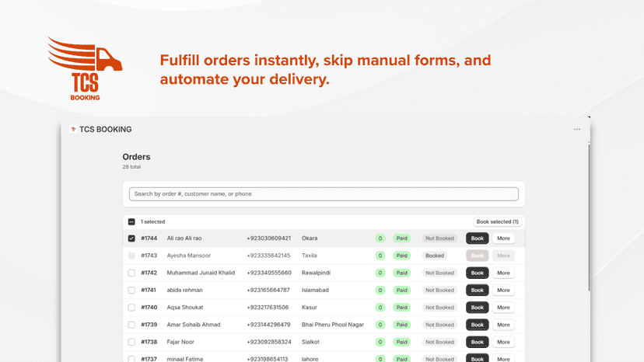This screenshot has height=362, width=644.
Task: Open More options for order #1744
Action: click(503, 238)
